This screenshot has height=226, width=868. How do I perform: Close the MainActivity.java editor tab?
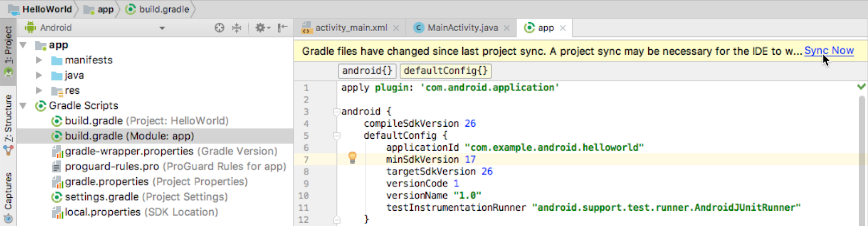coord(507,28)
